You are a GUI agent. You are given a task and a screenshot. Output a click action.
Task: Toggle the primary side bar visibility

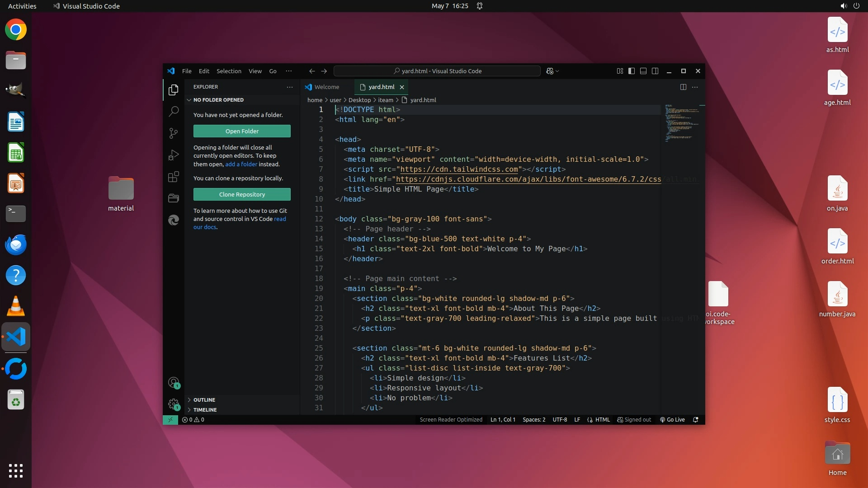click(632, 71)
